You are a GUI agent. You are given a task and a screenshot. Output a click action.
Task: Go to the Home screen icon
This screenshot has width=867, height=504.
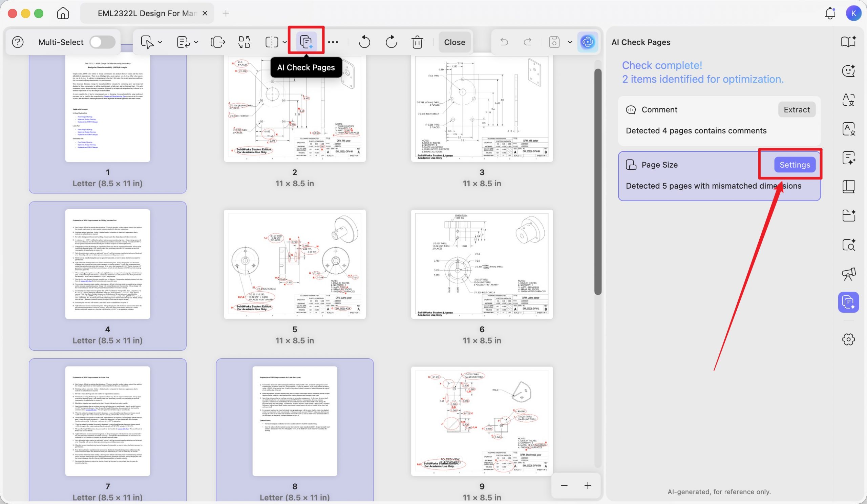[63, 14]
